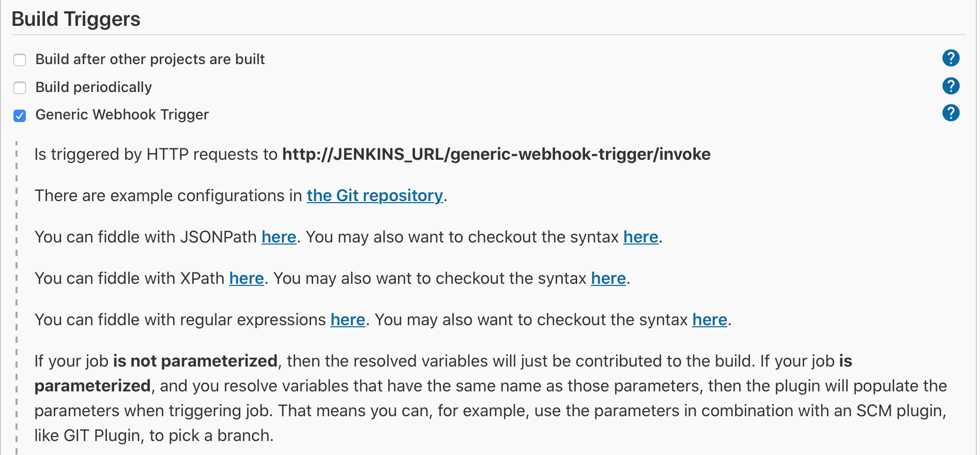Click the 'like GIT Plugin, to pick a branch' line
Viewport: 980px width, 455px height.
tap(154, 436)
